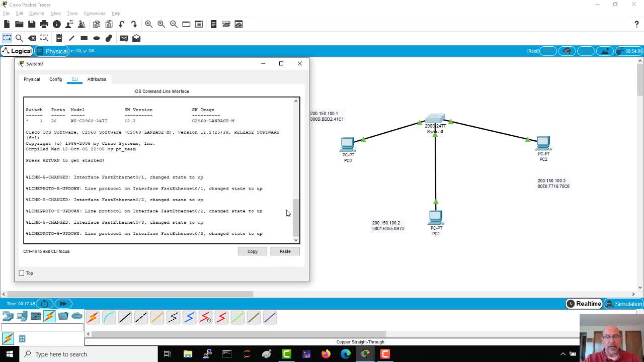644x362 pixels.
Task: Open a file with the folder icon
Action: 19,24
